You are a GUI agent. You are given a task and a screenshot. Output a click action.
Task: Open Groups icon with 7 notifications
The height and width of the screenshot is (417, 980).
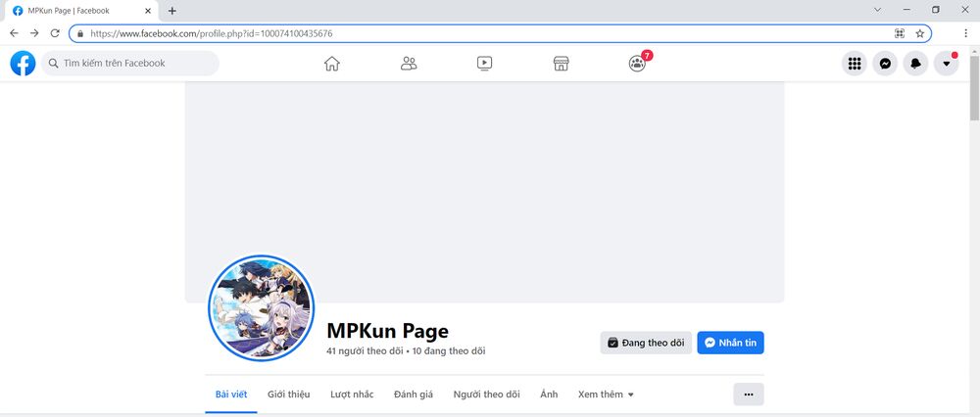(637, 64)
